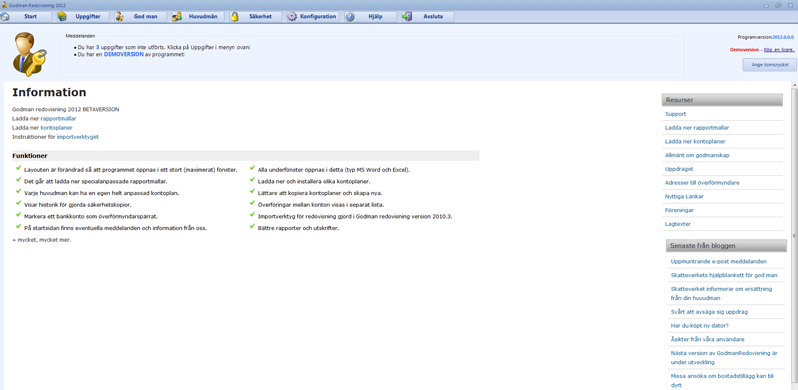Open the Huvudmän menu
798x390 pixels.
[198, 16]
